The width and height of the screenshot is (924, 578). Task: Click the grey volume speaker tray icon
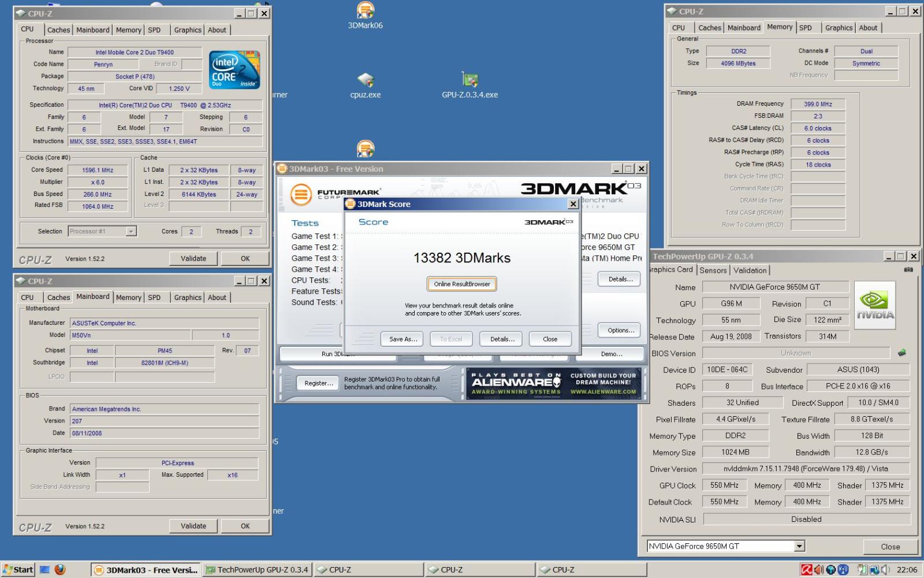tap(886, 570)
